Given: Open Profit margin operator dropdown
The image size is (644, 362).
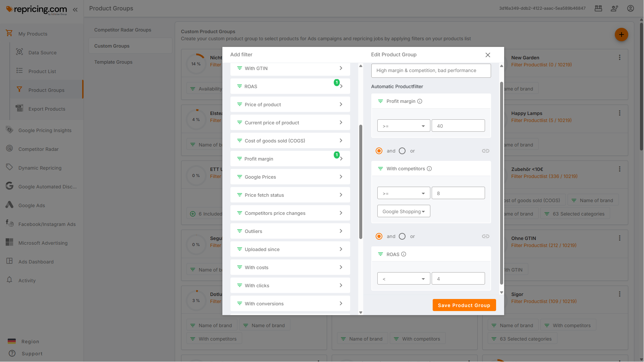Looking at the screenshot, I should 404,126.
